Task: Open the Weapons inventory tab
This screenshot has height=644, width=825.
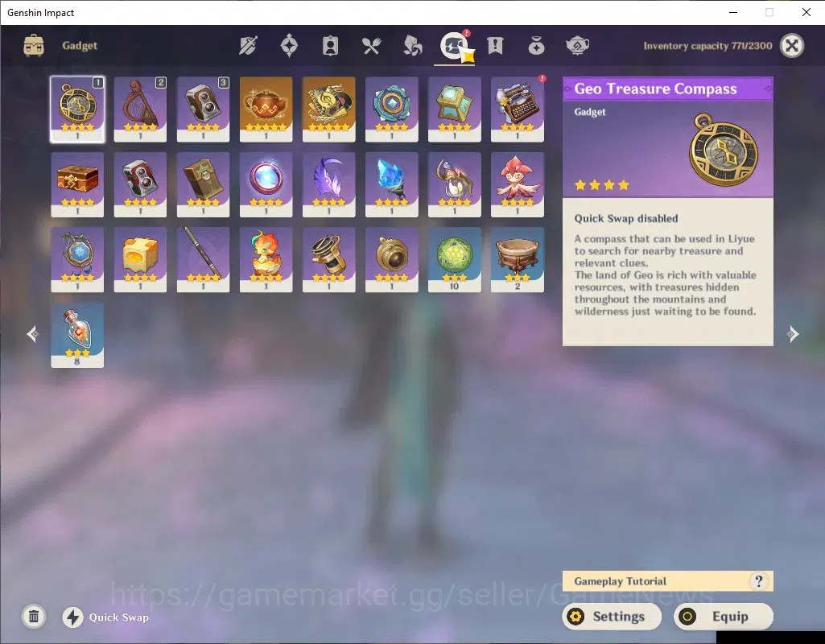Action: (x=248, y=46)
